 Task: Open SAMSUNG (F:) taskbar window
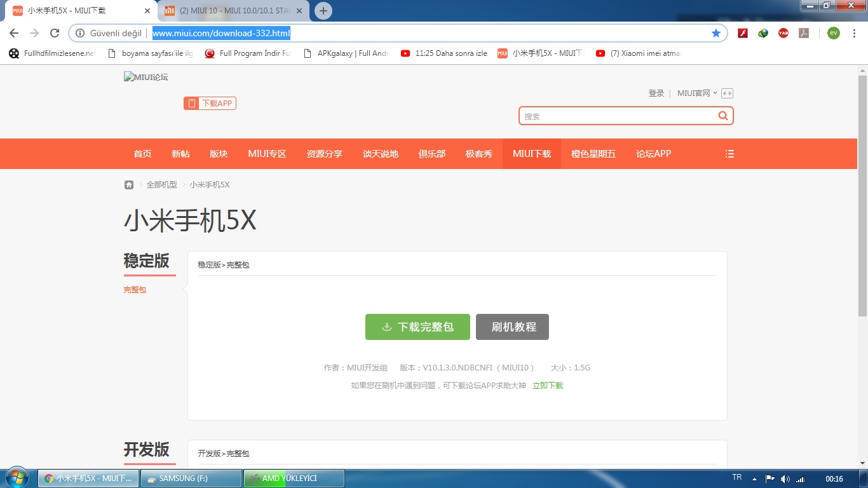191,478
